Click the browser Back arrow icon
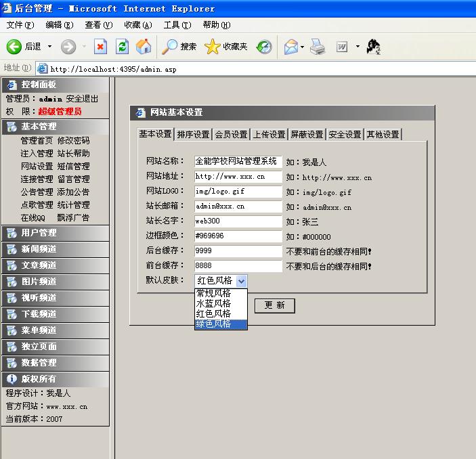The width and height of the screenshot is (476, 459). click(15, 47)
